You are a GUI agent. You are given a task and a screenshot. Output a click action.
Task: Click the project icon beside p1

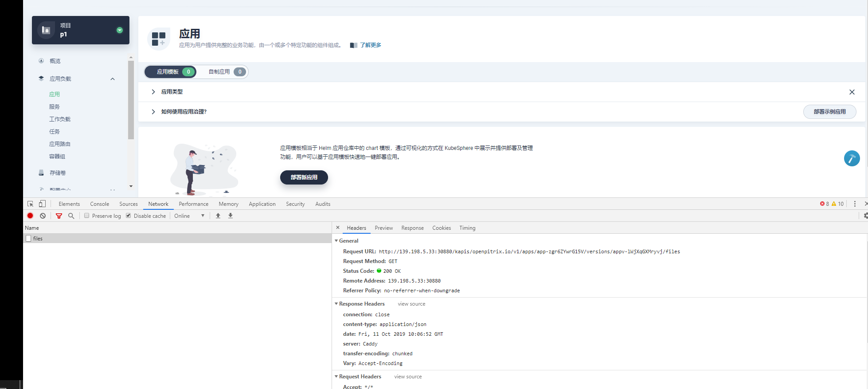(x=46, y=30)
